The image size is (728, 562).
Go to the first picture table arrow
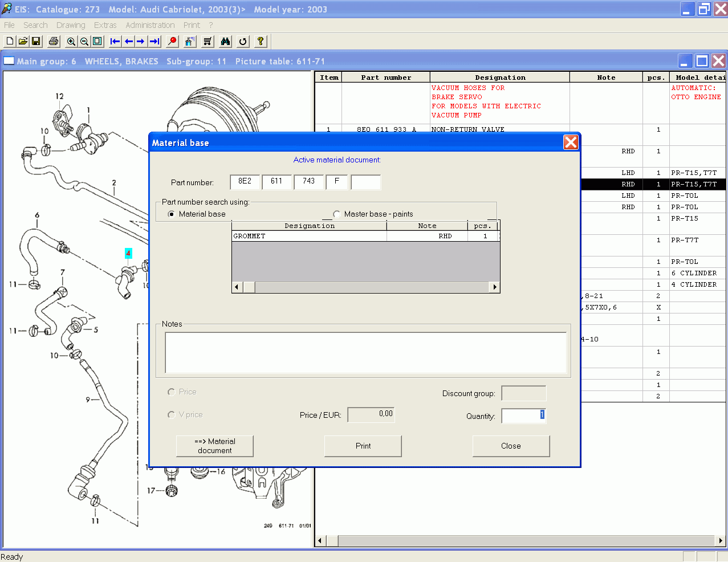115,41
